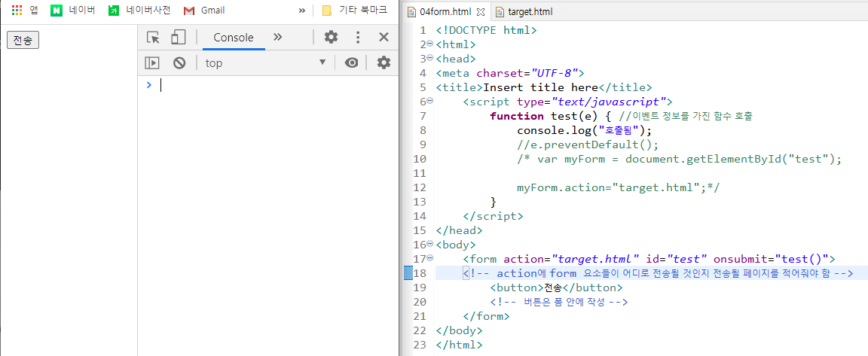Open console settings gear icon
Screen dimensions: 868x356
(384, 63)
